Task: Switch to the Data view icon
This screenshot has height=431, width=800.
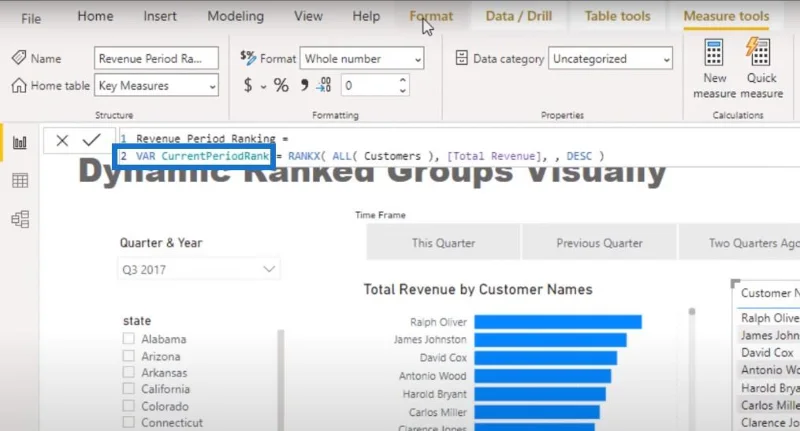Action: [x=20, y=181]
